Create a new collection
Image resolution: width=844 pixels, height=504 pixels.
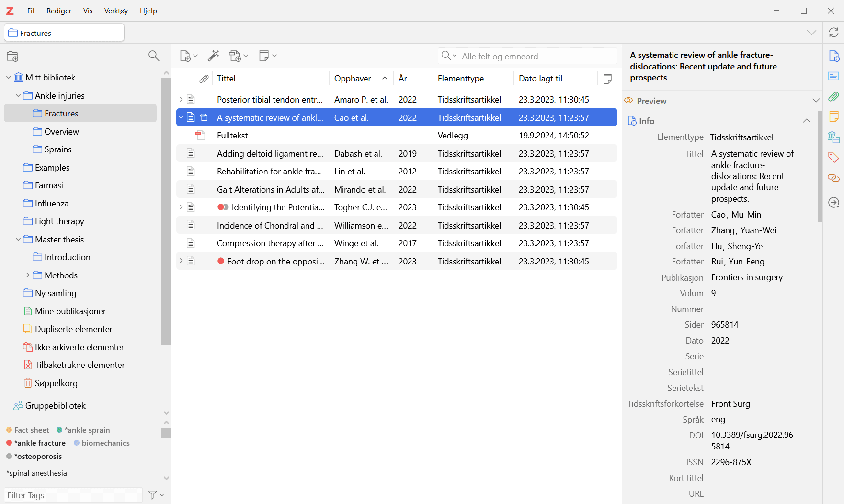(x=12, y=56)
